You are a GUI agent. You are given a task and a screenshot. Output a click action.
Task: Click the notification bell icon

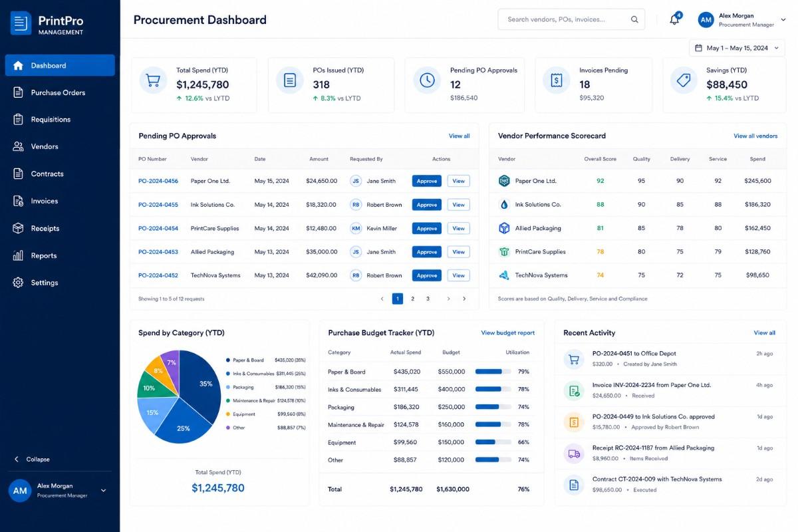tap(674, 20)
